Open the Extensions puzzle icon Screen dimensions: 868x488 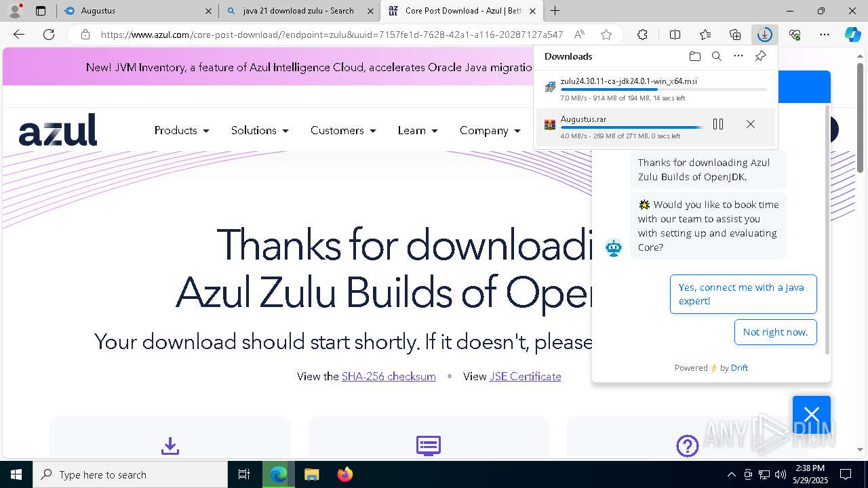(x=642, y=35)
